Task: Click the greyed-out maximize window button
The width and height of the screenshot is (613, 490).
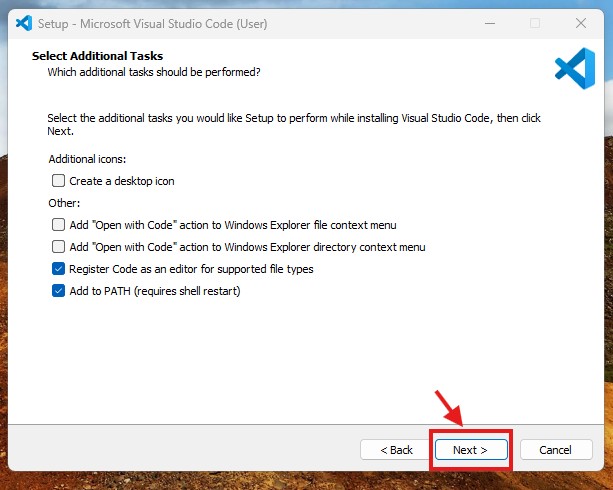Action: (x=534, y=22)
